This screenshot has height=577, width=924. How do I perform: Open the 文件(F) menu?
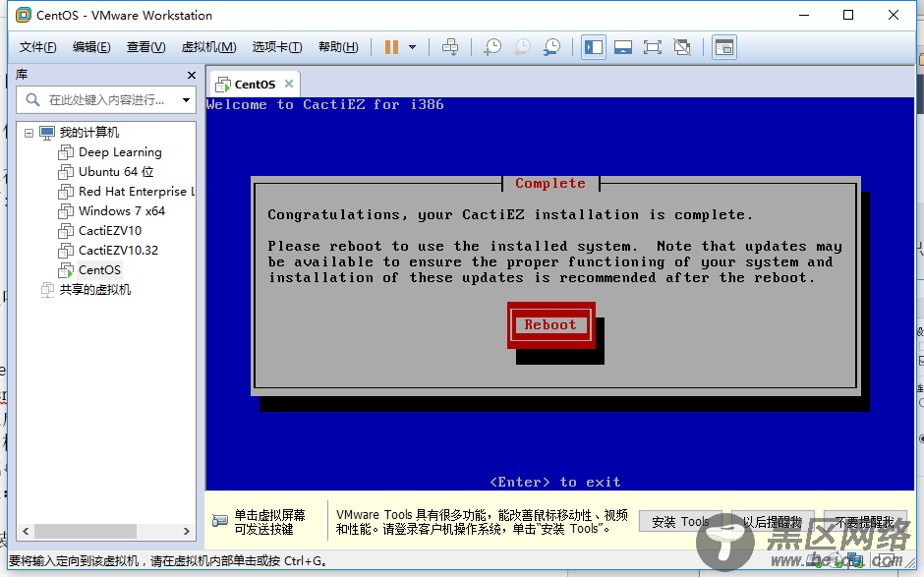(x=37, y=47)
